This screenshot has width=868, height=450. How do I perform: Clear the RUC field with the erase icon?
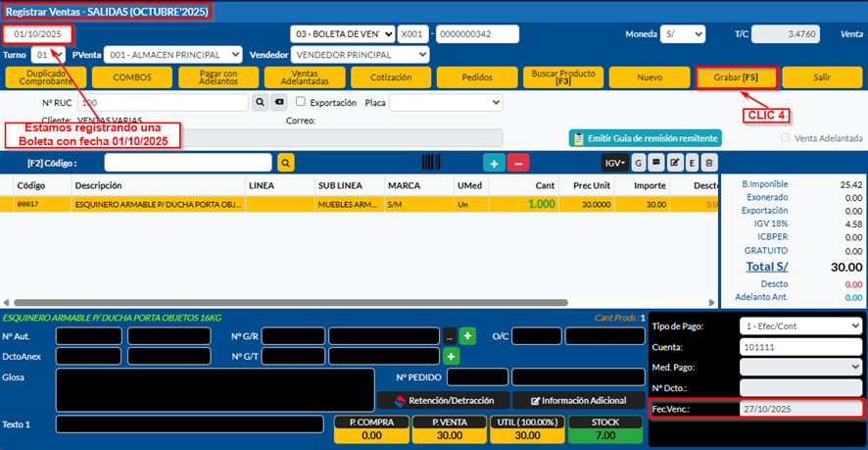[x=278, y=102]
